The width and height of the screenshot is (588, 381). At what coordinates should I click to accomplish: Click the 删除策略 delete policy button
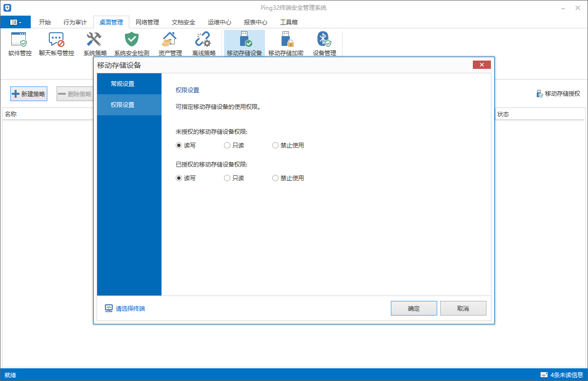click(75, 94)
